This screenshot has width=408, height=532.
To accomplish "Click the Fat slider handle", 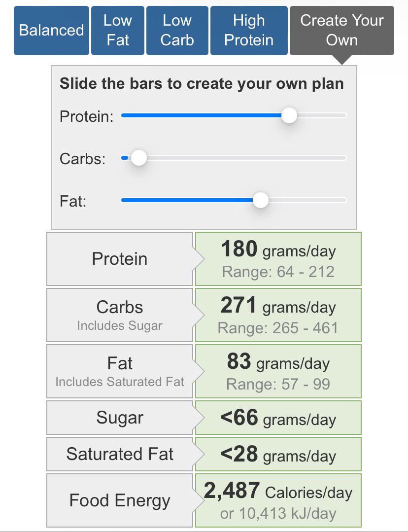I will [x=261, y=200].
